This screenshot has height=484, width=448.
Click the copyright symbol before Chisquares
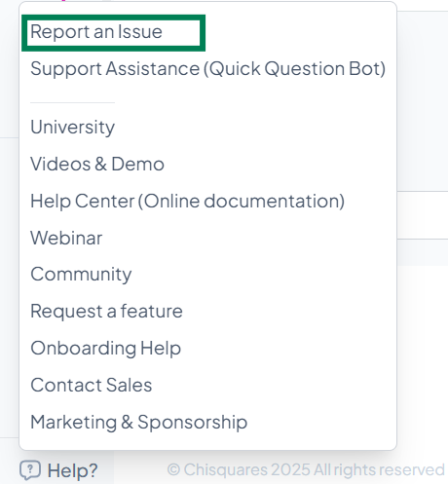pyautogui.click(x=173, y=469)
